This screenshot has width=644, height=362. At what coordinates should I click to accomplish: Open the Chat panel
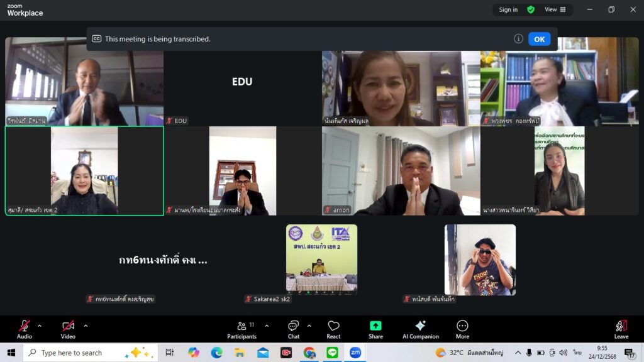tap(293, 329)
